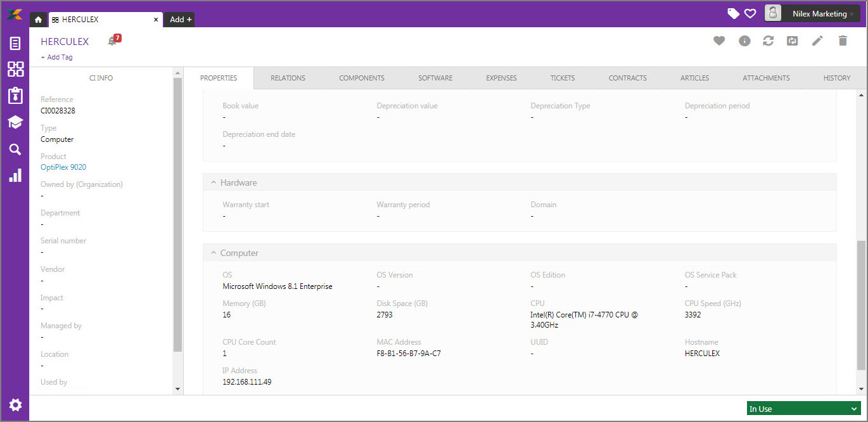868x422 pixels.
Task: Open the Add + tab menu
Action: 181,20
